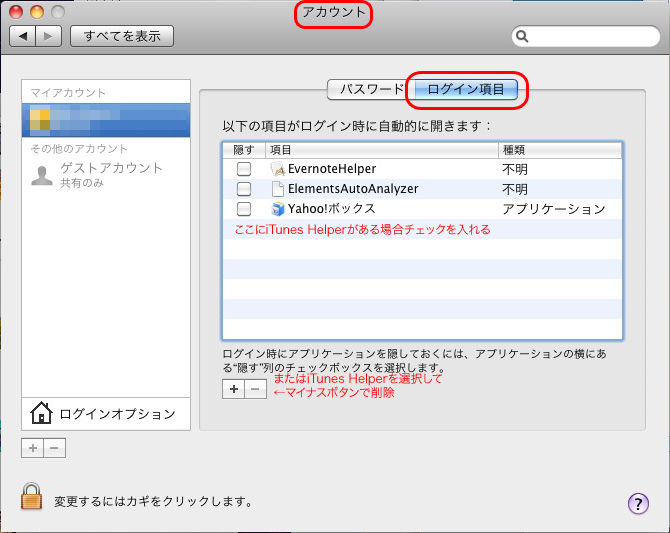670x533 pixels.
Task: Select the ゲストアカウント entry
Action: pos(106,174)
